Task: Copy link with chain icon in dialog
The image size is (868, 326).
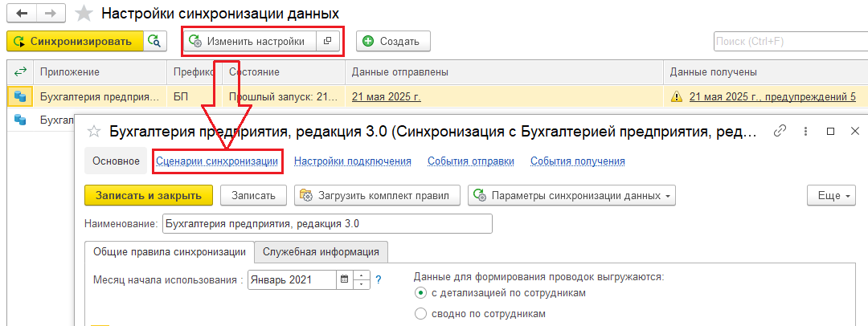Action: tap(780, 131)
